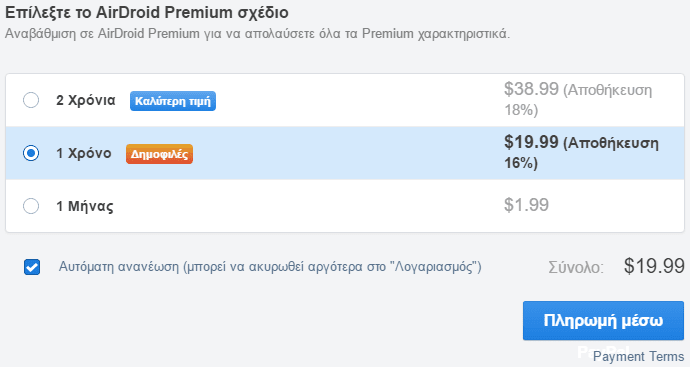The width and height of the screenshot is (690, 367).
Task: Click the 1 Μήνας plan label
Action: click(84, 206)
